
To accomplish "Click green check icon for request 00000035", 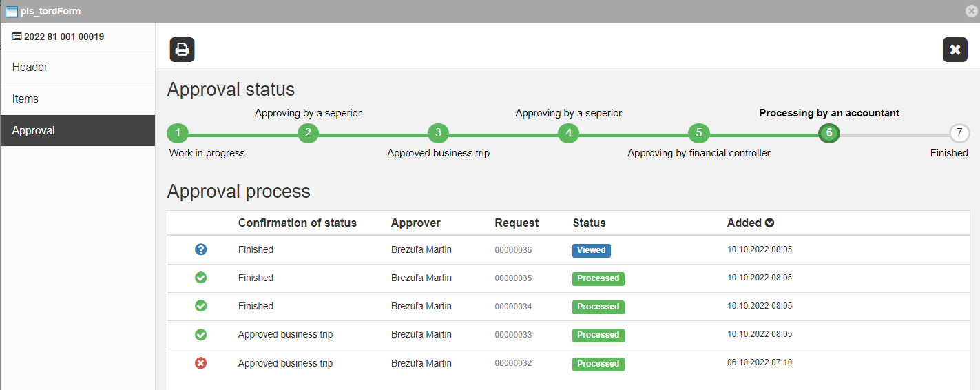I will point(201,278).
